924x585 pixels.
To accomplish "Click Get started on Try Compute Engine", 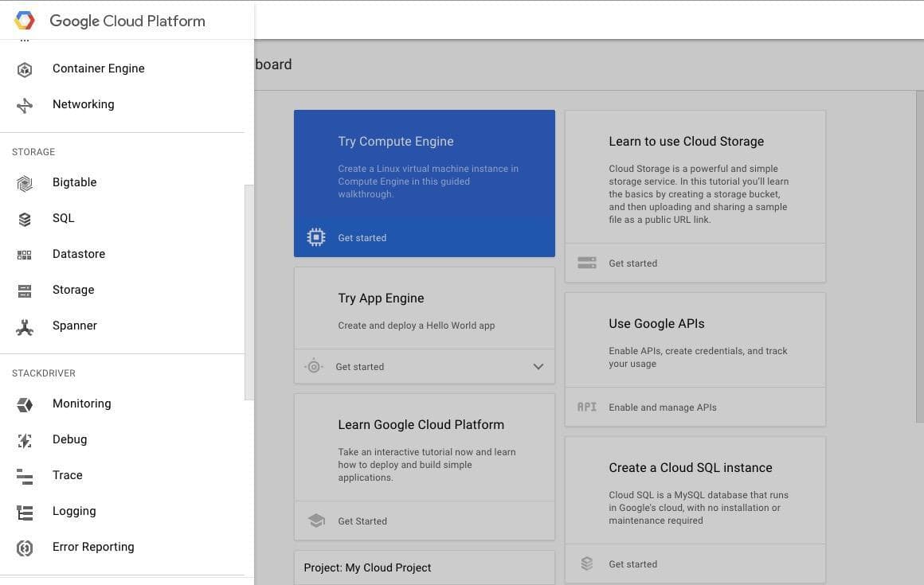I will [362, 238].
